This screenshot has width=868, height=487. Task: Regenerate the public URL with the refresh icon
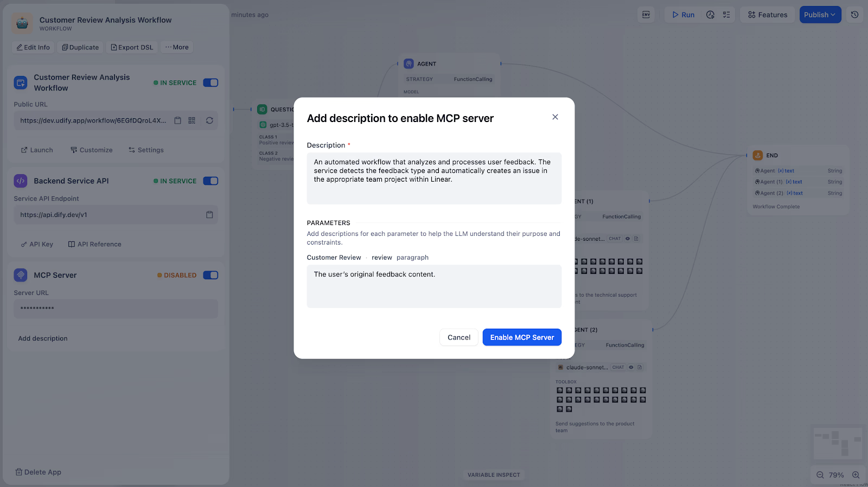click(209, 120)
